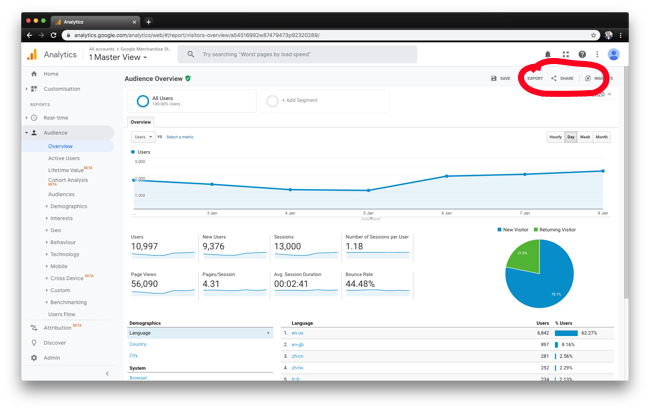This screenshot has width=650, height=410.
Task: Click the search bar input field
Action: pos(297,54)
